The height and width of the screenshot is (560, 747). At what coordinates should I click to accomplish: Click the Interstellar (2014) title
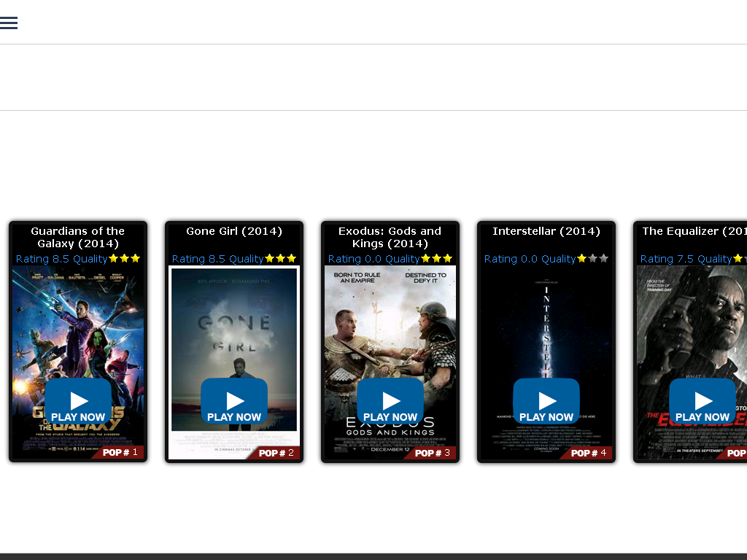click(546, 231)
